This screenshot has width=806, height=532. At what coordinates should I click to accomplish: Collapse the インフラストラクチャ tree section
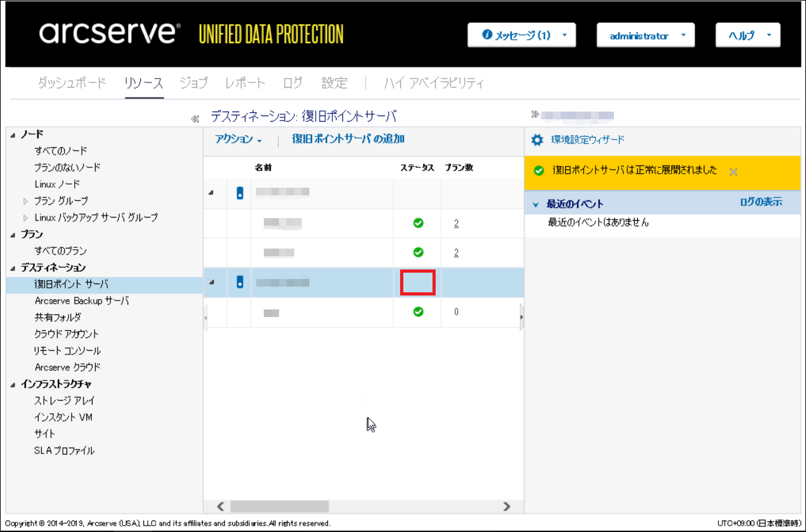click(13, 384)
